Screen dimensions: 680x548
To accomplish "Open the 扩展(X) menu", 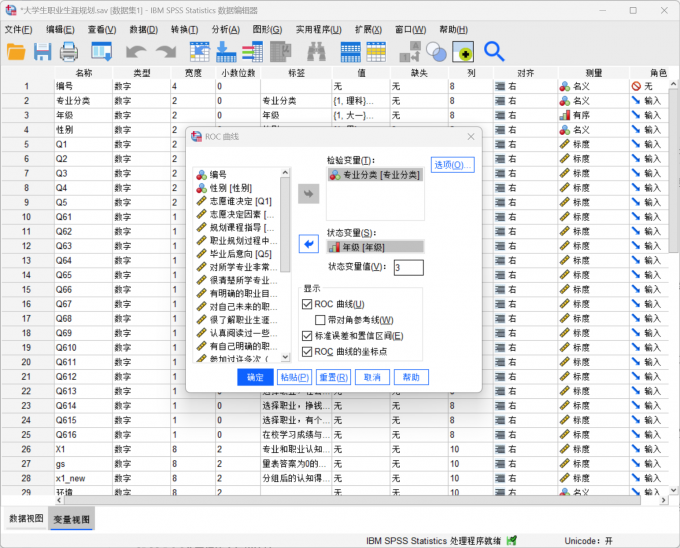I will coord(368,29).
